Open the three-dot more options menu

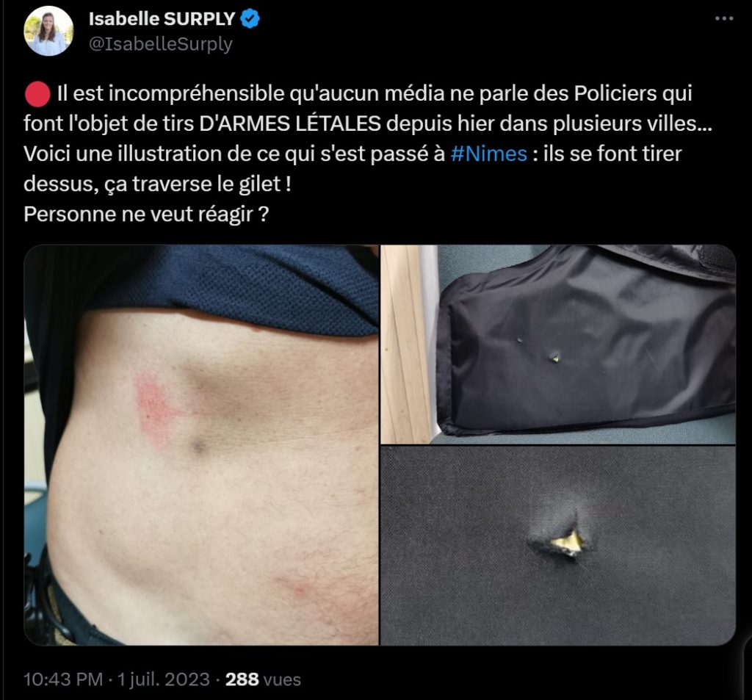tap(723, 18)
